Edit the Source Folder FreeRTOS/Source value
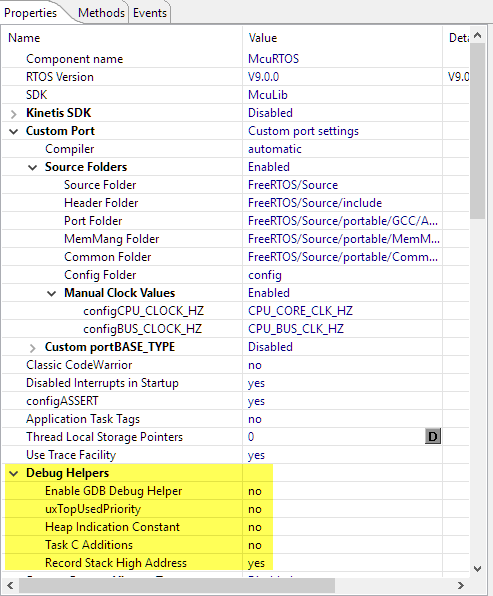The height and width of the screenshot is (596, 493). tap(293, 185)
